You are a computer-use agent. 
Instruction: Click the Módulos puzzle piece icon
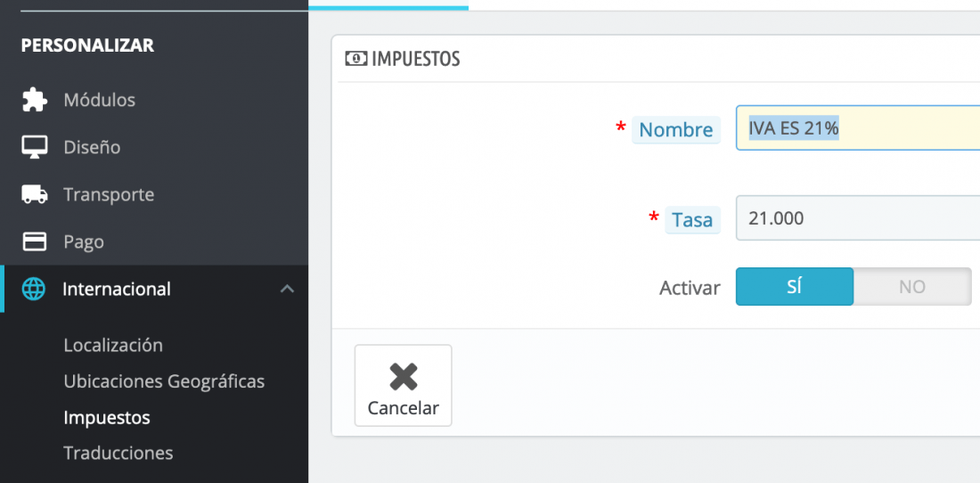click(35, 100)
